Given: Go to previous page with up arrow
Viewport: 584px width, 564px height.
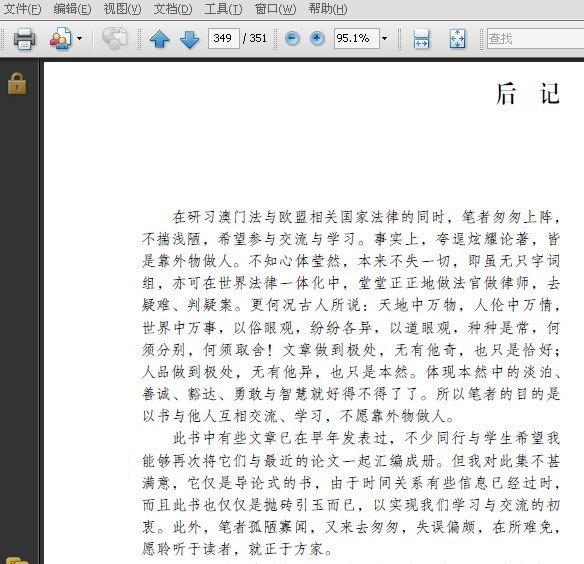Looking at the screenshot, I should 160,39.
